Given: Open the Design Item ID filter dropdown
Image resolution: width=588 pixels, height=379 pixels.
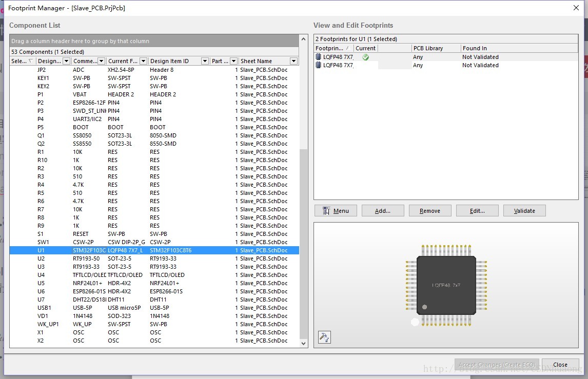Looking at the screenshot, I should coord(204,61).
